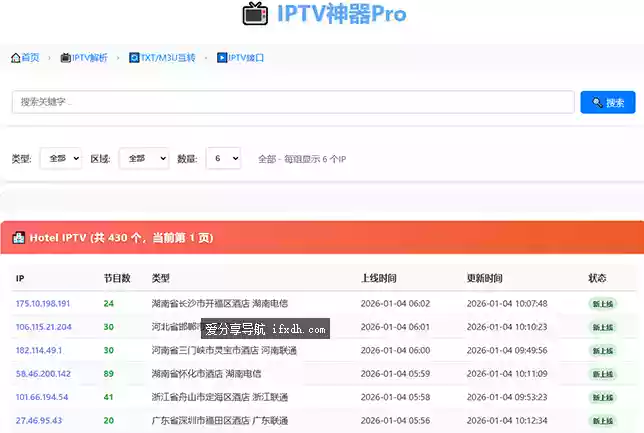Viewport: 644px width, 433px height.
Task: Click the hotel icon in Hotel IPTV header
Action: tap(18, 237)
